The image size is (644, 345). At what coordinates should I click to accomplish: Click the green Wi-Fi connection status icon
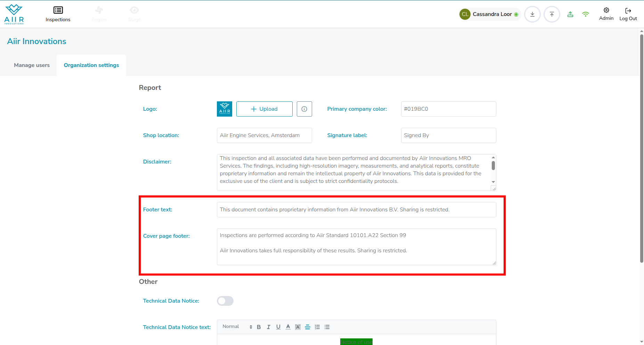586,14
